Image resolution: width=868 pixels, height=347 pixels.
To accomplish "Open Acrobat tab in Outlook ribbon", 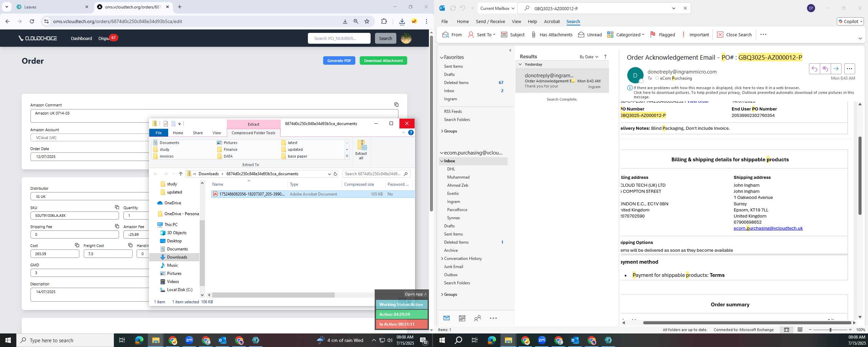I will 552,21.
